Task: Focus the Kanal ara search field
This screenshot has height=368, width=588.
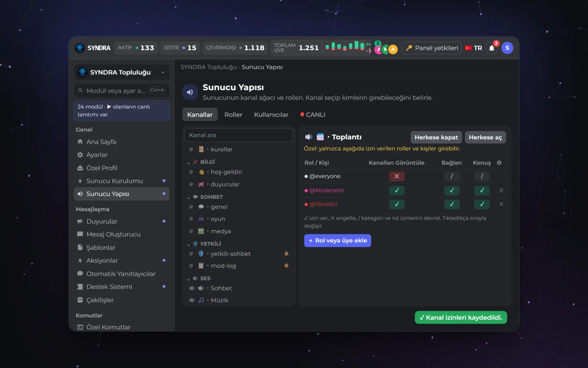Action: pos(239,135)
